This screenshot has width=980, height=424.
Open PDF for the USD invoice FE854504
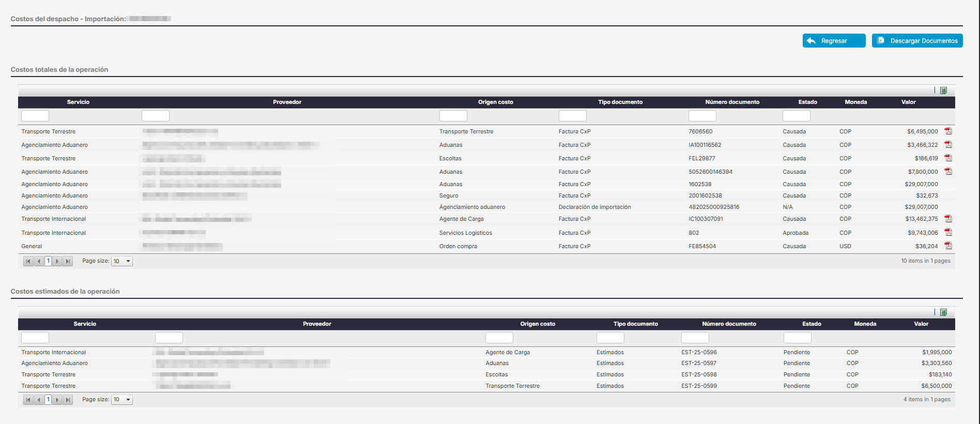click(948, 246)
